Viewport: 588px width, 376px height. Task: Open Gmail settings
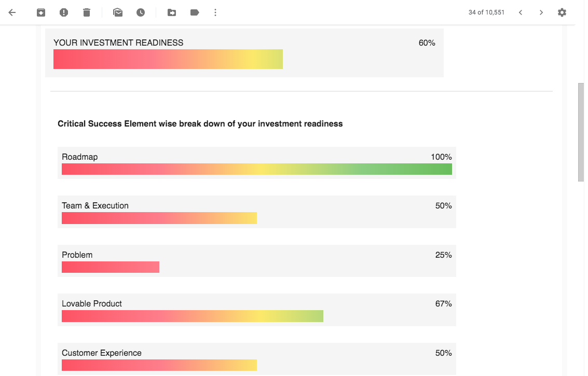click(x=562, y=12)
